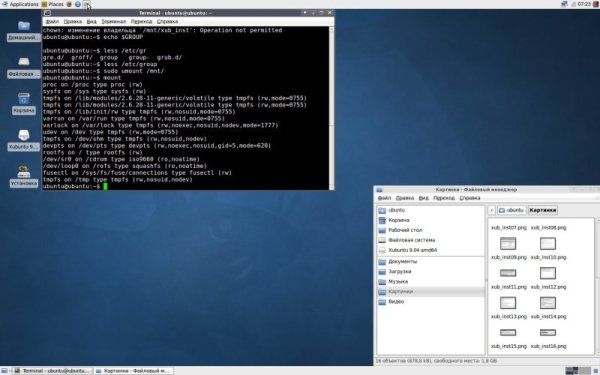Open Вид menu in Terminal window
Viewport: 600px width, 375px height.
(91, 21)
